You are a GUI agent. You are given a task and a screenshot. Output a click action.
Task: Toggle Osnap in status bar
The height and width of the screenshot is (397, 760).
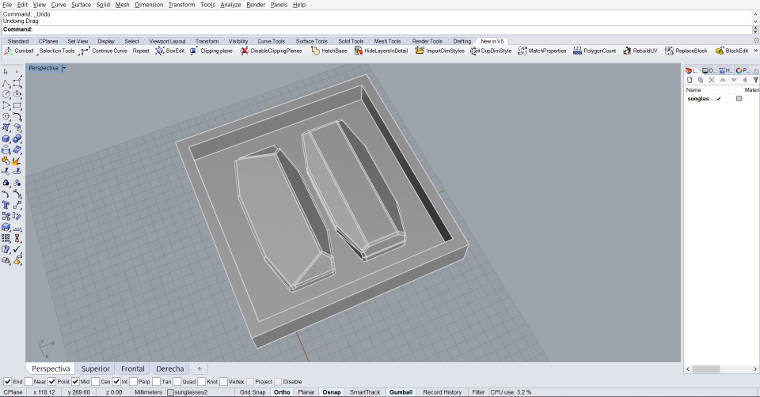click(x=332, y=392)
